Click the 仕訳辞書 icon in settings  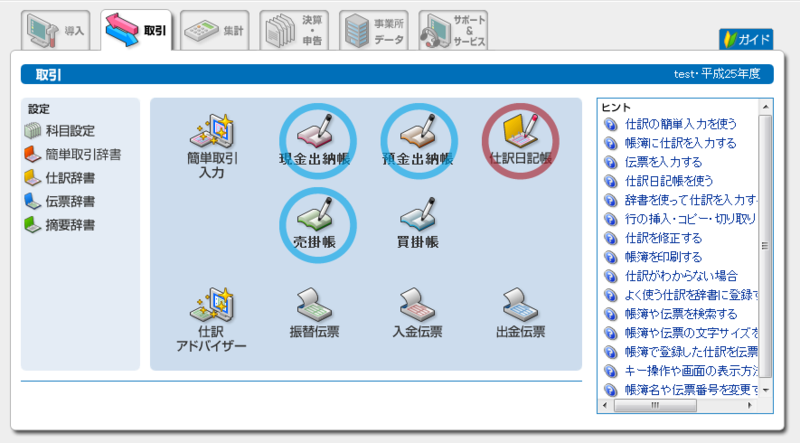click(x=33, y=178)
